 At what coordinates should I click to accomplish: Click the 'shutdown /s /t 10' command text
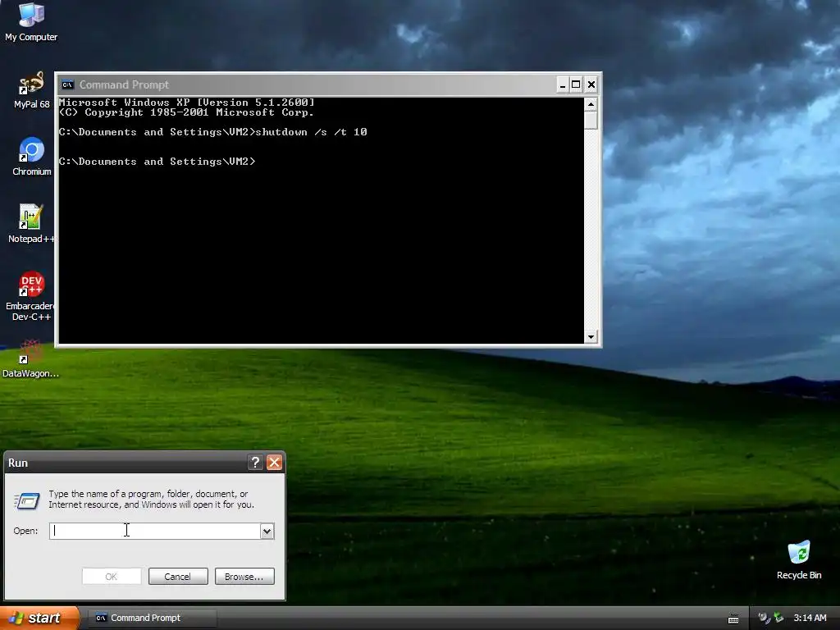311,132
